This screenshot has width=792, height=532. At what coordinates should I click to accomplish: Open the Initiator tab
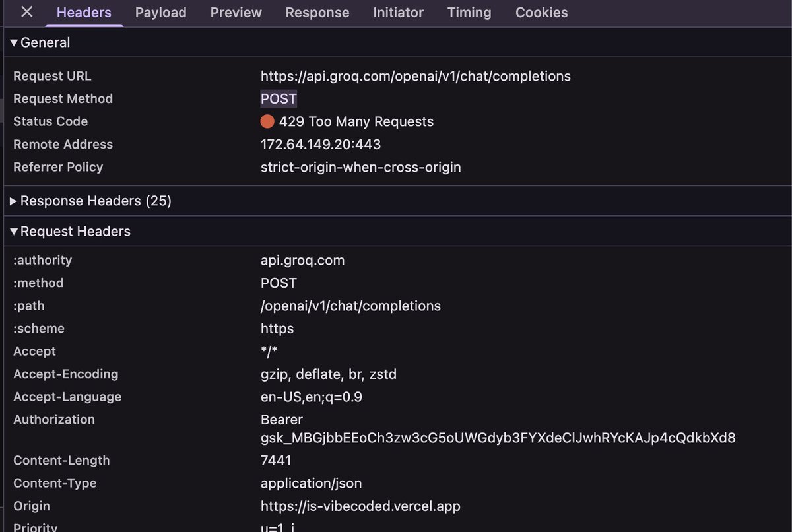(x=399, y=13)
